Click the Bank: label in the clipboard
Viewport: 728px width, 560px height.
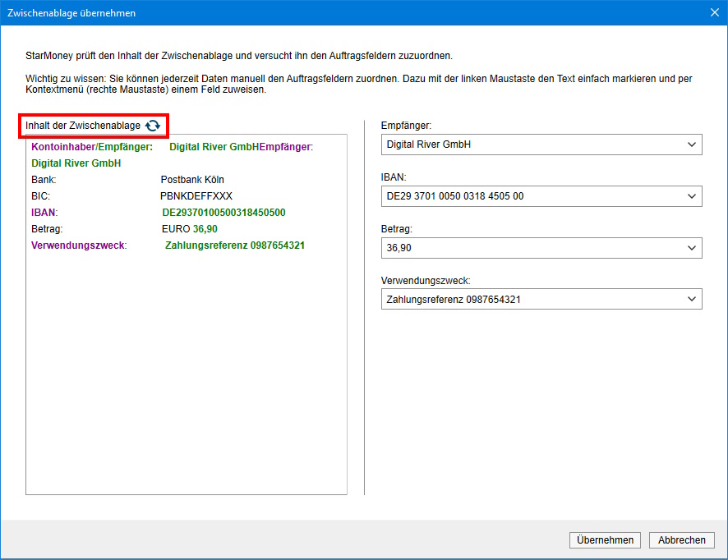[44, 180]
